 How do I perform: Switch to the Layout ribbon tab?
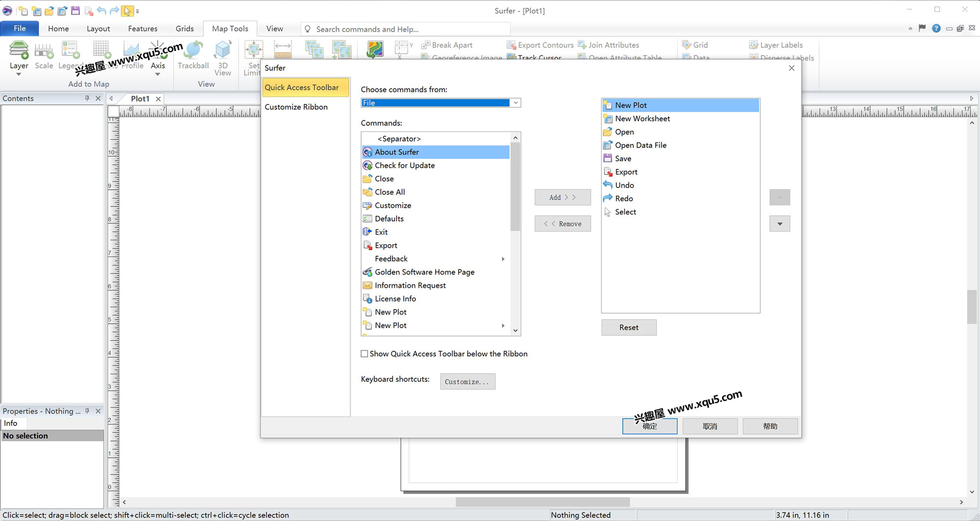tap(98, 28)
